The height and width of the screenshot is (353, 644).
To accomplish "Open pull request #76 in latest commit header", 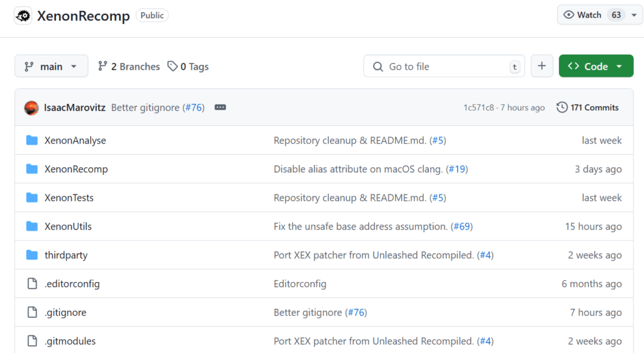I will tap(194, 108).
